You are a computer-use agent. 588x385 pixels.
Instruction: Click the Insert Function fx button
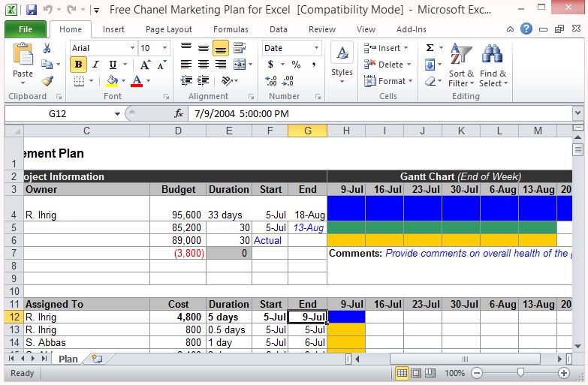pos(179,114)
